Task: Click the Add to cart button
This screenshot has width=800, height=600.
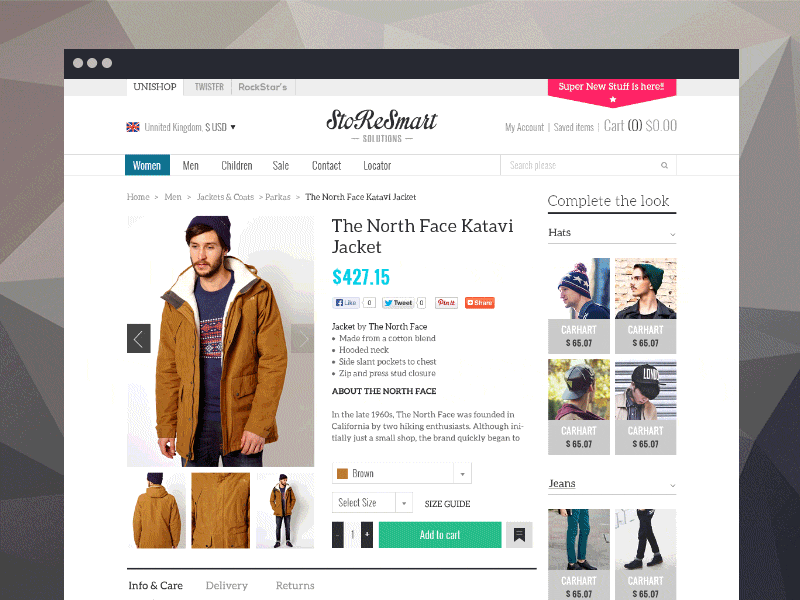Action: 440,535
